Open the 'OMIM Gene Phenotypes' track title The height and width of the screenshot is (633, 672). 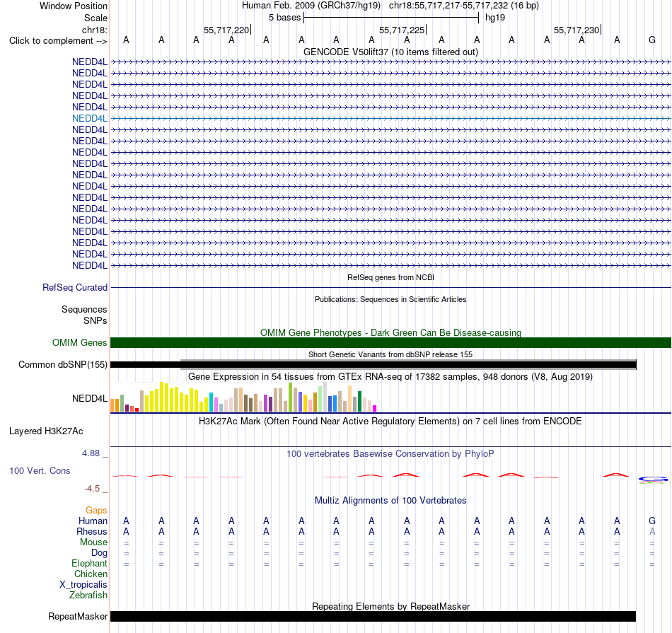[390, 332]
